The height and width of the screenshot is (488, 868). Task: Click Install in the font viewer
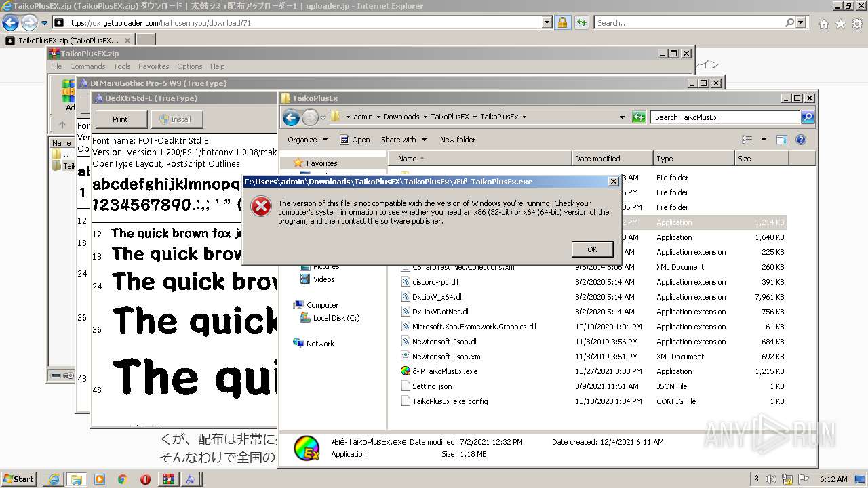click(176, 119)
